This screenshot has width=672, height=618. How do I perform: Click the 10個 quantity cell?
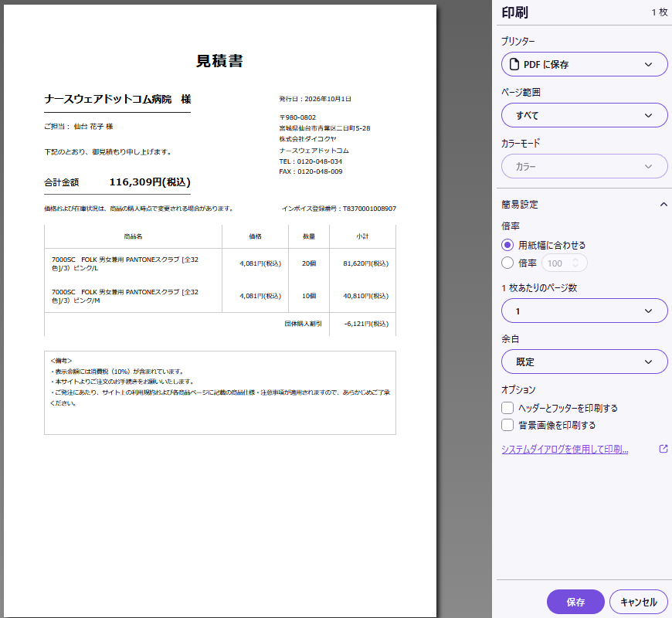(x=309, y=296)
